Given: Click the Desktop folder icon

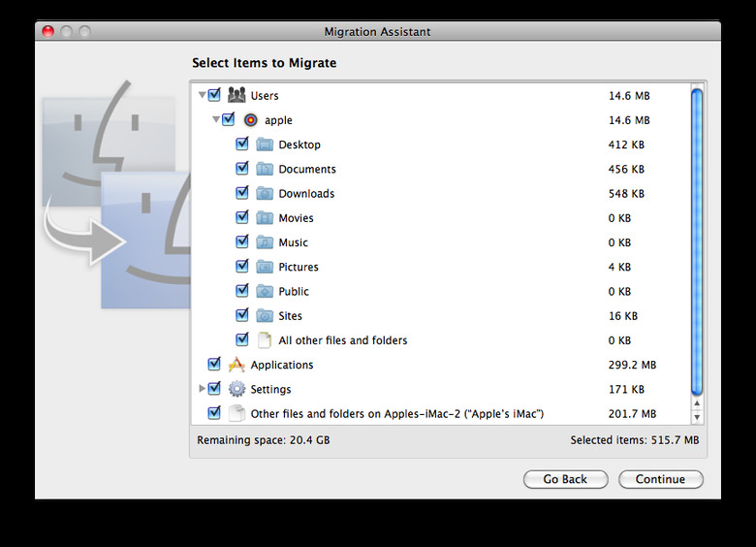Looking at the screenshot, I should (265, 145).
